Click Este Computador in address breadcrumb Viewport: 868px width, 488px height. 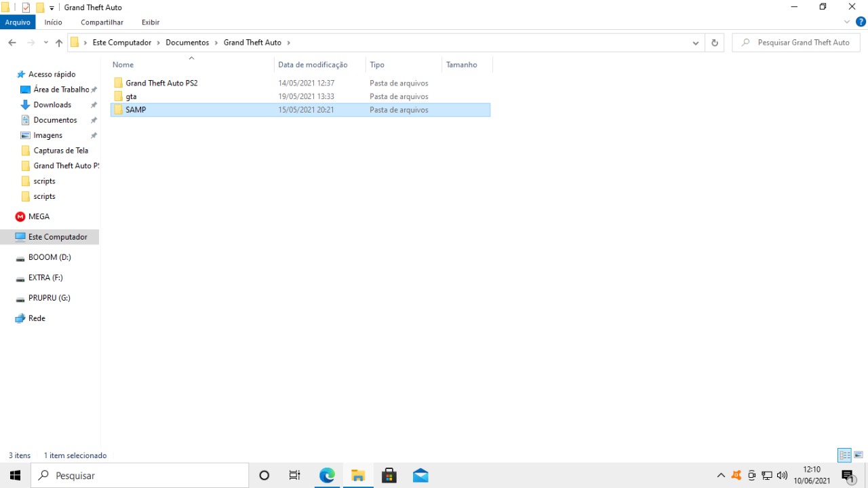click(x=122, y=42)
